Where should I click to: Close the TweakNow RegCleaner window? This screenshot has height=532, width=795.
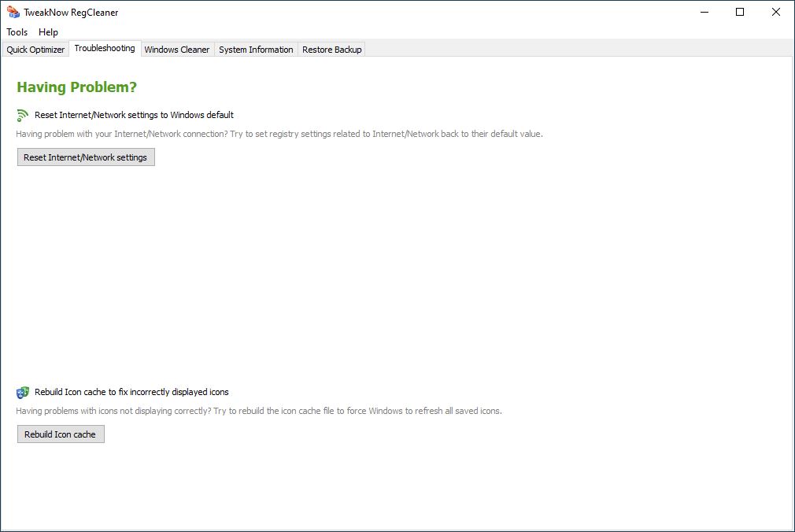(x=776, y=12)
